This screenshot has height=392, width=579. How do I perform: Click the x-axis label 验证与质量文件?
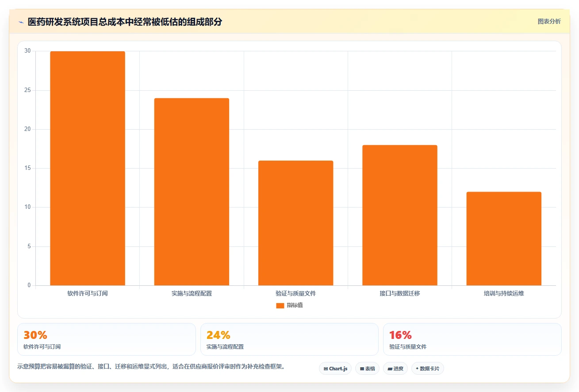click(x=296, y=293)
